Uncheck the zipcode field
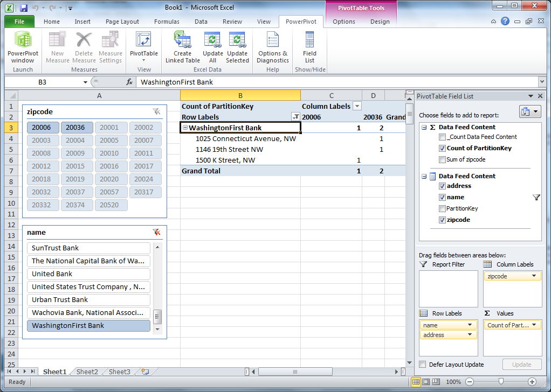This screenshot has width=551, height=392. 443,220
